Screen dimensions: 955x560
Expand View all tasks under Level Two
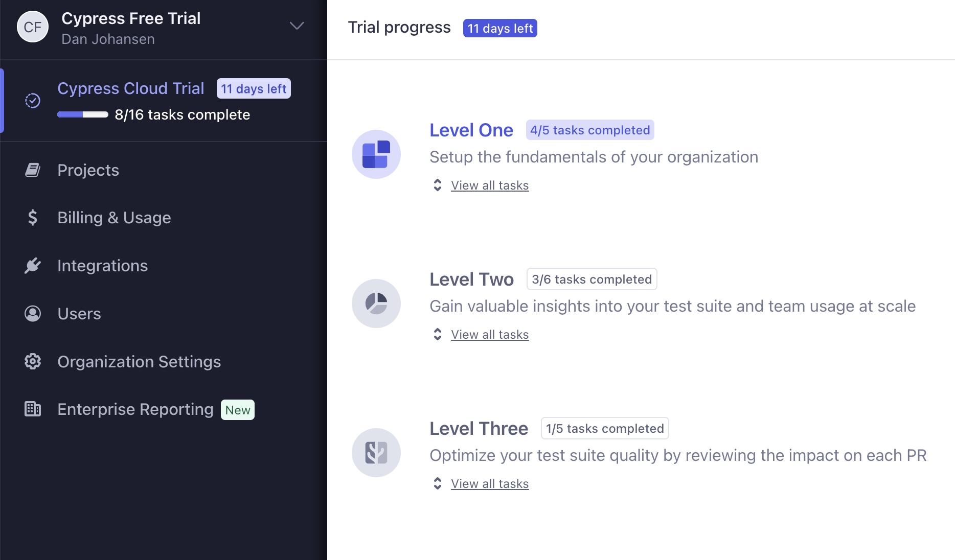click(x=489, y=334)
